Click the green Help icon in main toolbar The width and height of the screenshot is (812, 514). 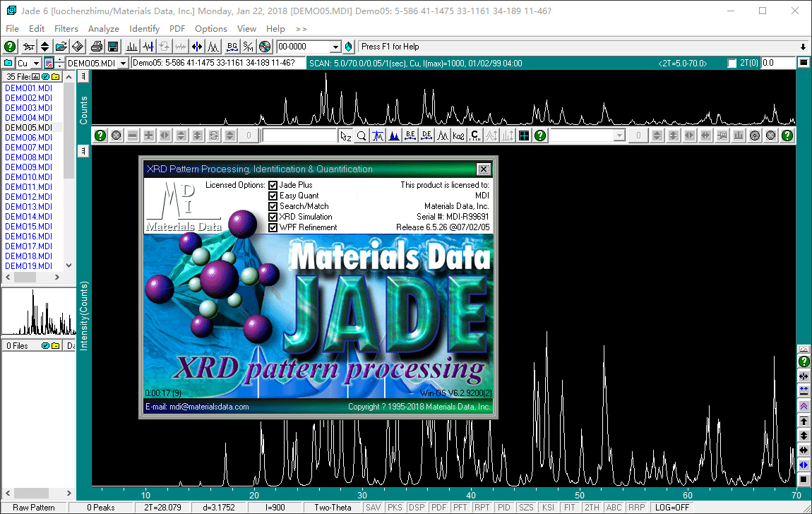click(x=10, y=47)
